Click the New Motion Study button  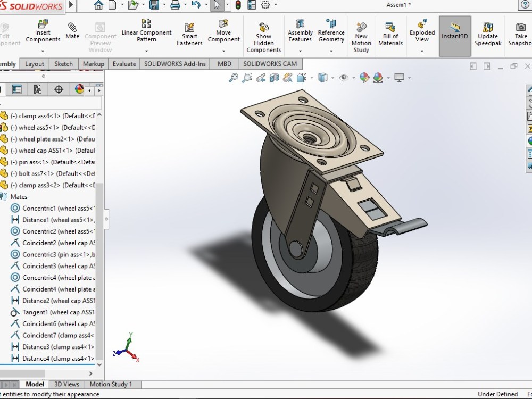click(361, 33)
